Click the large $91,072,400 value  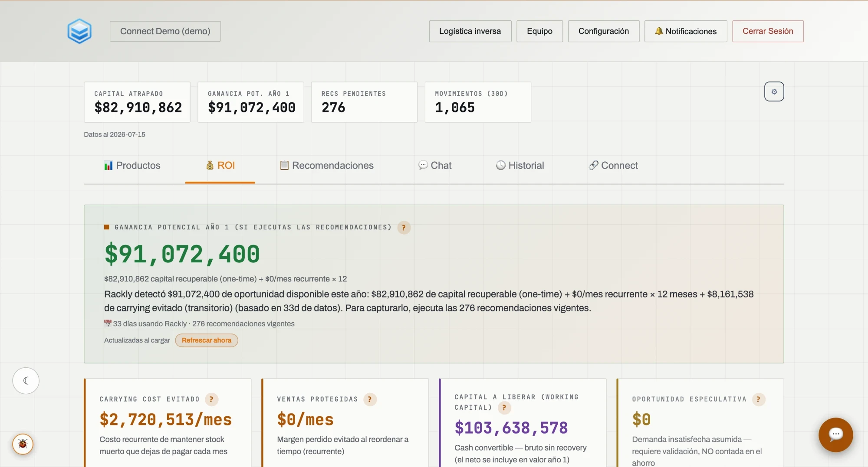tap(182, 254)
